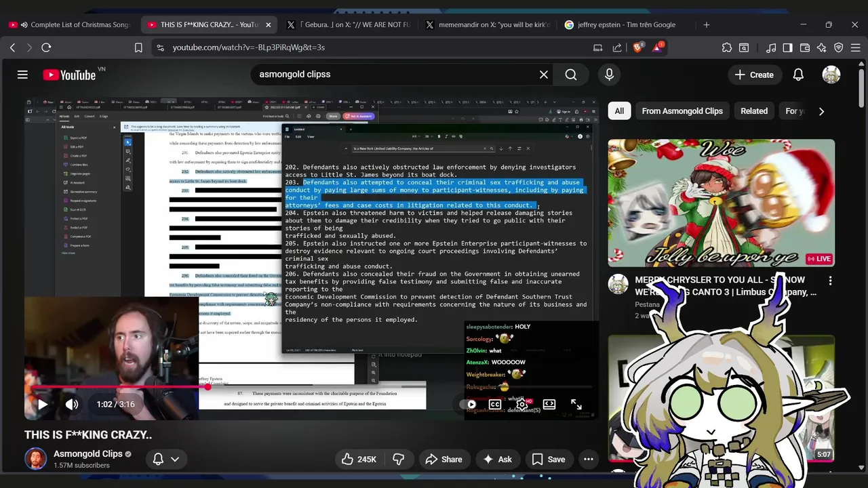Bookmark this page
This screenshot has width=868, height=488.
138,47
